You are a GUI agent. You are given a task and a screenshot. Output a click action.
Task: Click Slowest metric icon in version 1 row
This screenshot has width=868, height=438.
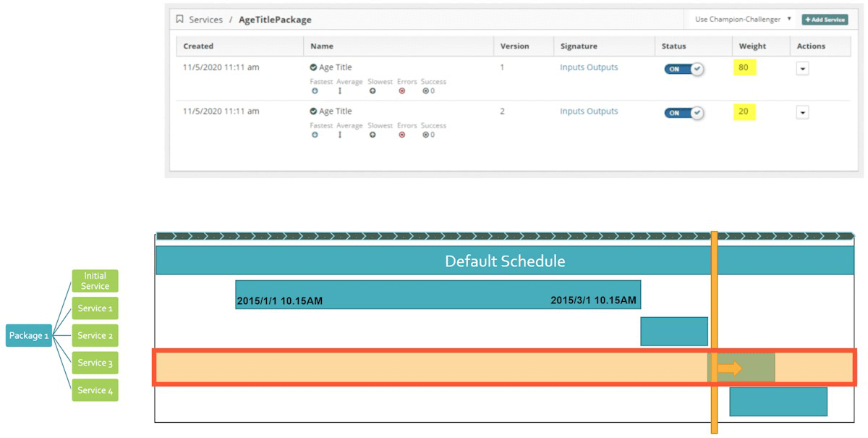pyautogui.click(x=373, y=91)
